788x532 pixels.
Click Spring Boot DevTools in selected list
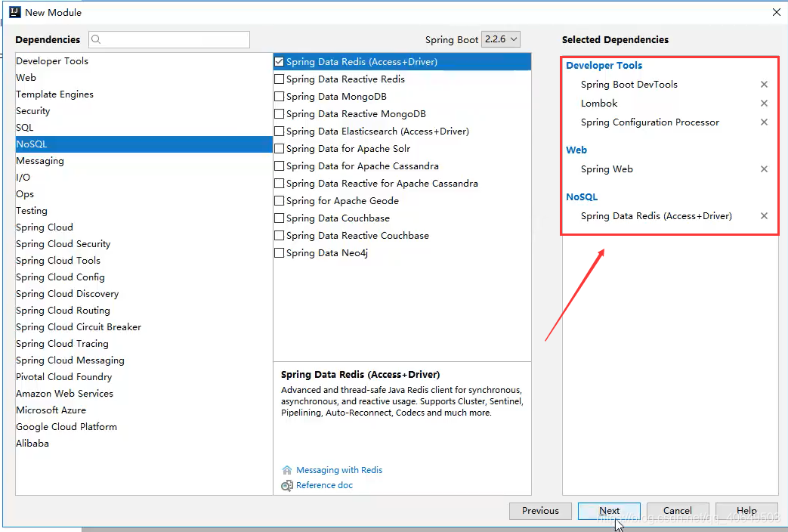point(629,85)
